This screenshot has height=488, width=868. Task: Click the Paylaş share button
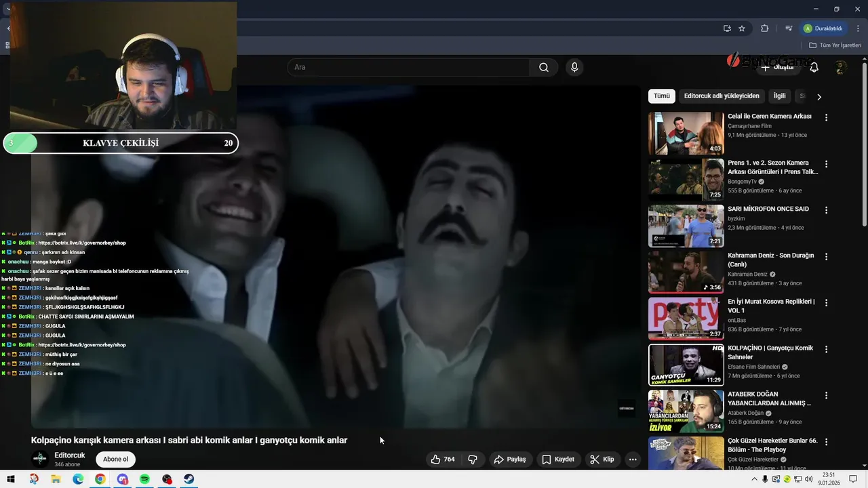(510, 459)
